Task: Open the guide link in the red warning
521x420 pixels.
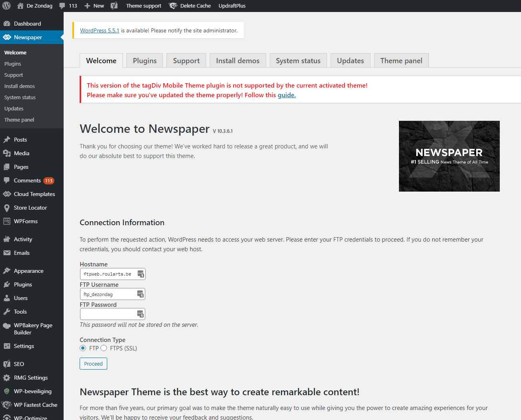Action: (287, 95)
